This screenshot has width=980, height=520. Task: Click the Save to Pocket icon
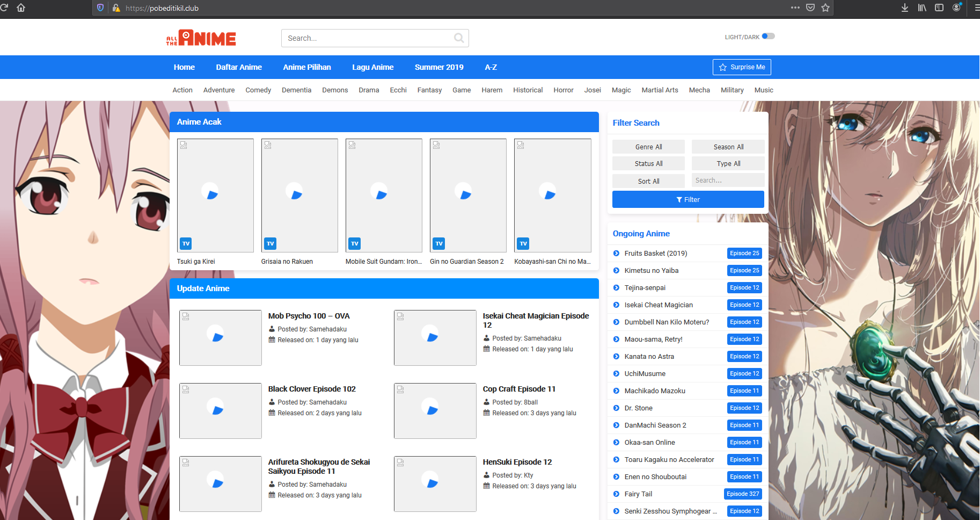point(810,8)
